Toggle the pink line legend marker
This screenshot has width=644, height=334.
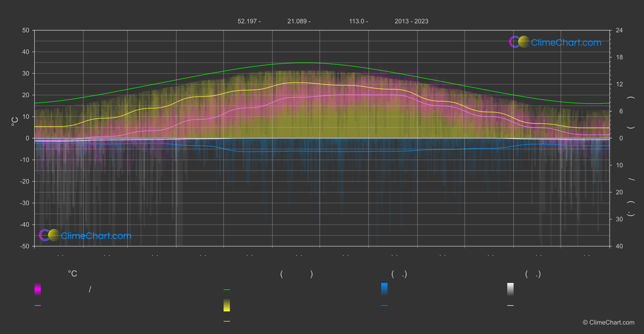tap(38, 306)
